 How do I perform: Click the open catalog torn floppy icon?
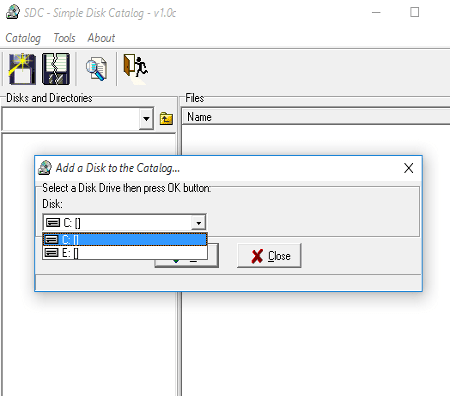click(x=56, y=69)
